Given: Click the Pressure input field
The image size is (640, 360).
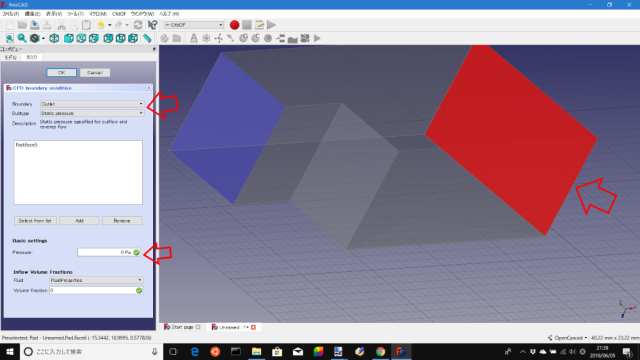Looking at the screenshot, I should tap(109, 252).
